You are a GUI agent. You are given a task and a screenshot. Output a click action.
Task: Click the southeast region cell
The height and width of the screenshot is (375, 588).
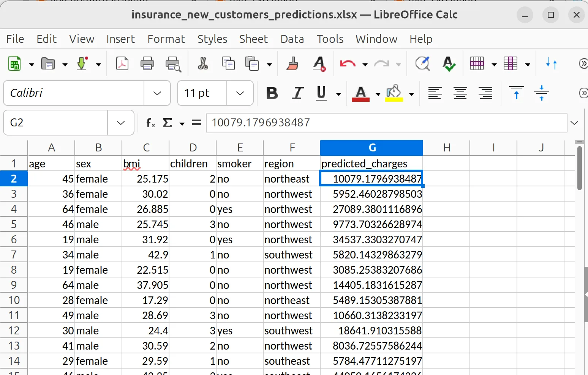click(x=292, y=361)
